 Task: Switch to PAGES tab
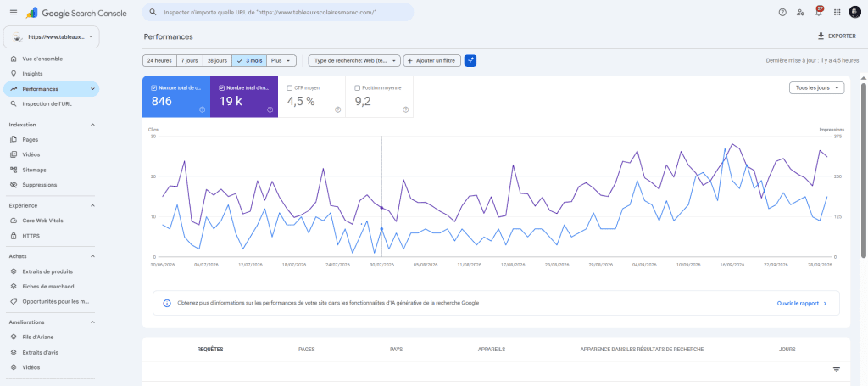307,350
